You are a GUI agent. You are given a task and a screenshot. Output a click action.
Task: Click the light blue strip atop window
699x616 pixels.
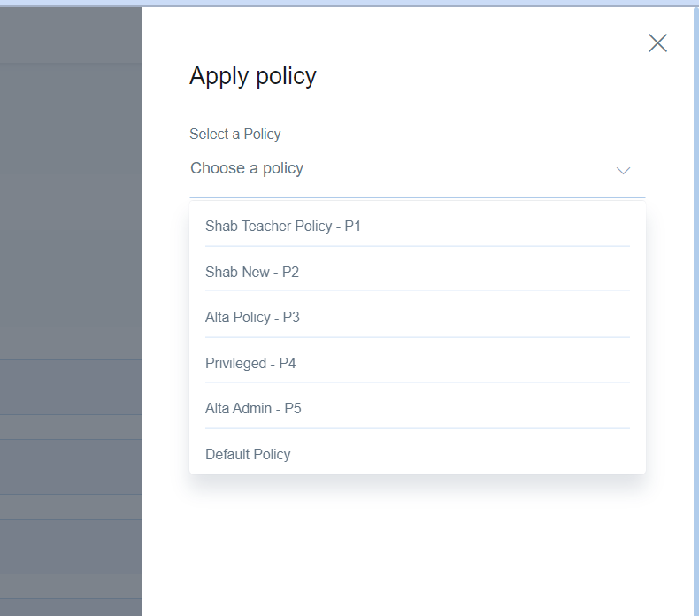(349, 3)
